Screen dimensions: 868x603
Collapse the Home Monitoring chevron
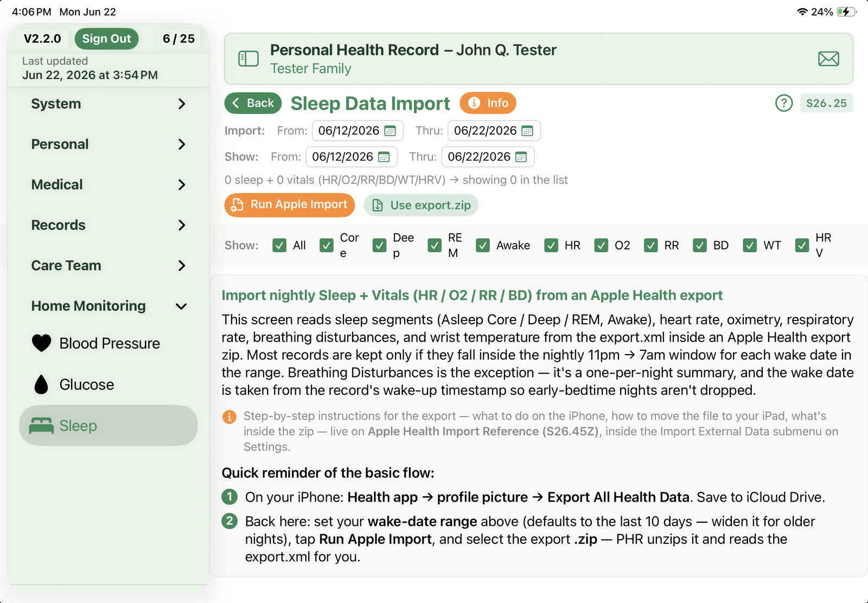(182, 306)
